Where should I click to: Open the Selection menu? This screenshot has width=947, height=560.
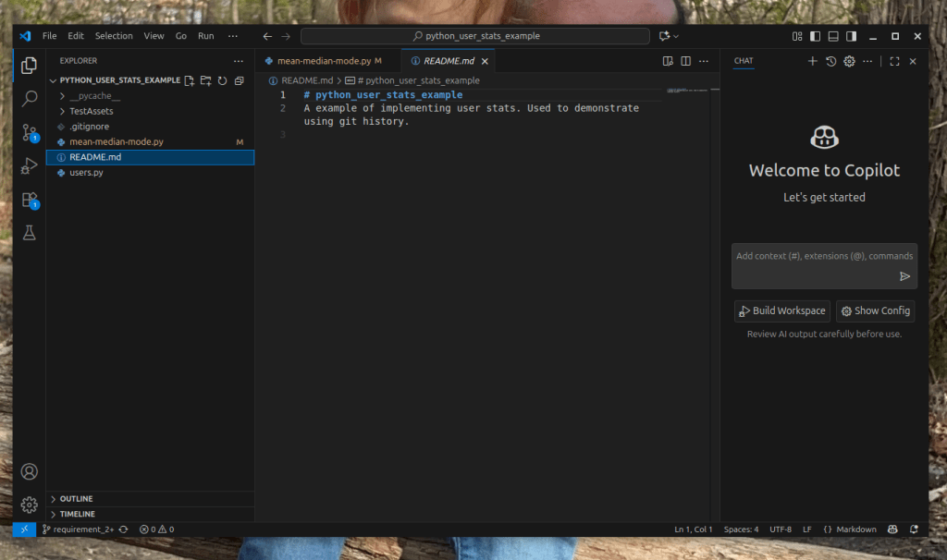[114, 36]
